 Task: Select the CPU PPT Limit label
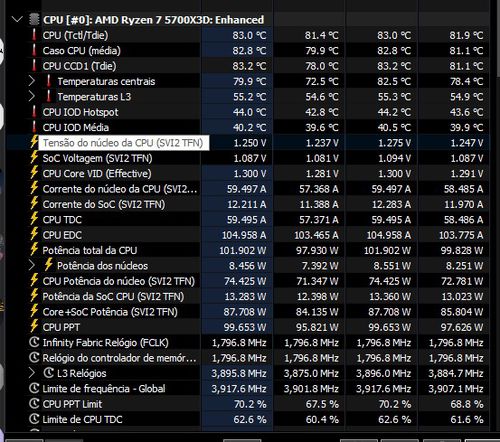tap(72, 404)
